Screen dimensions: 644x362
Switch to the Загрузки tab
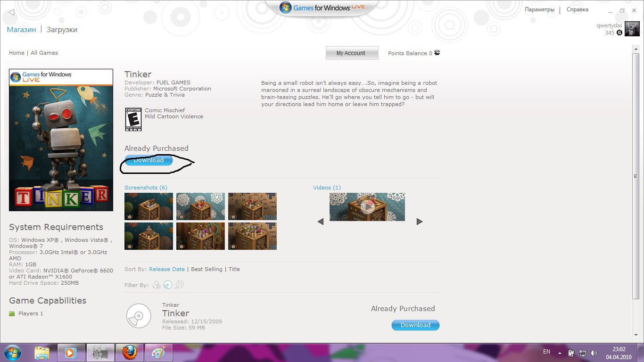click(x=62, y=29)
